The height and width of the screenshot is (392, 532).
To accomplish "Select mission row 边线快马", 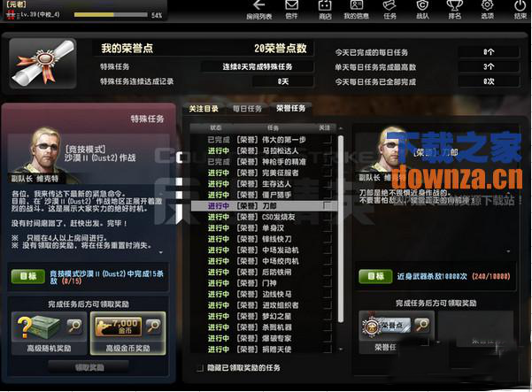I will 264,294.
